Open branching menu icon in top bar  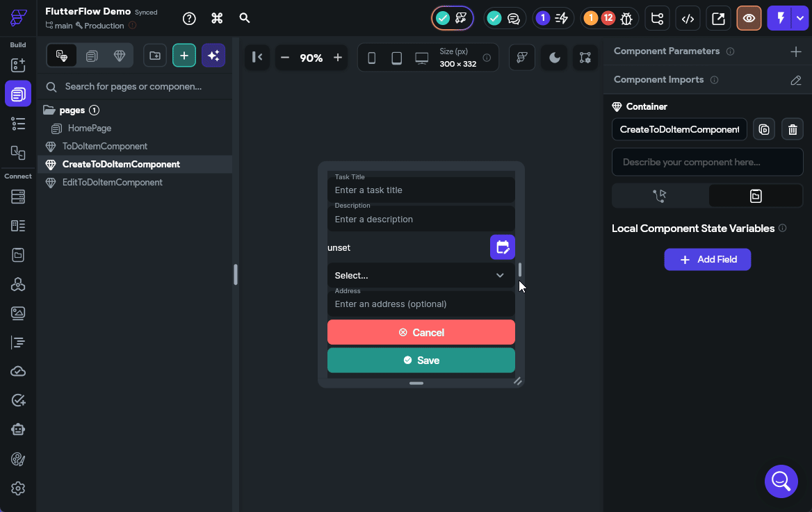pyautogui.click(x=657, y=19)
